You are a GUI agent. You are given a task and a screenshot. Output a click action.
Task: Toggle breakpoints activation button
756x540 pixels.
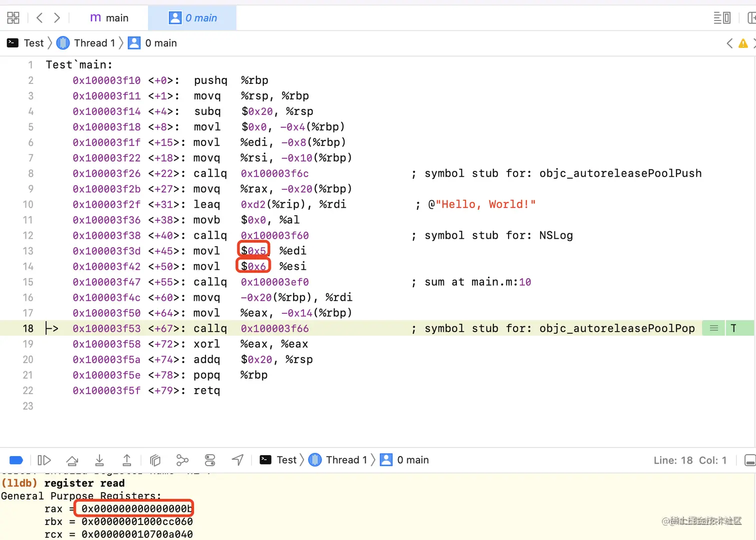pos(16,460)
